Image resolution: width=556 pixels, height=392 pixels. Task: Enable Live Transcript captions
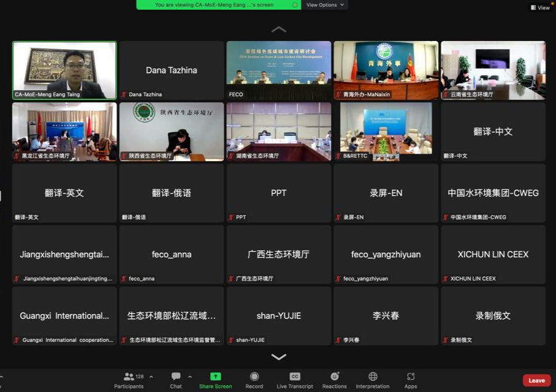pos(295,380)
